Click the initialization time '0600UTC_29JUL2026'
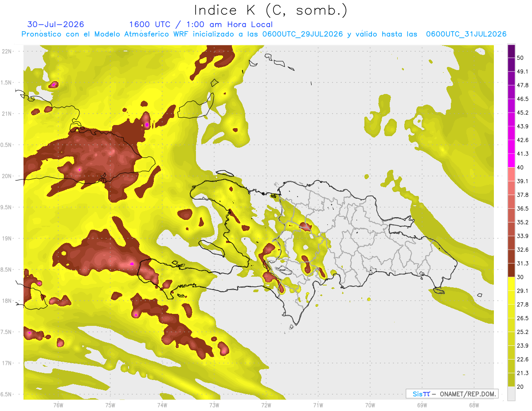The width and height of the screenshot is (532, 411). pos(302,34)
